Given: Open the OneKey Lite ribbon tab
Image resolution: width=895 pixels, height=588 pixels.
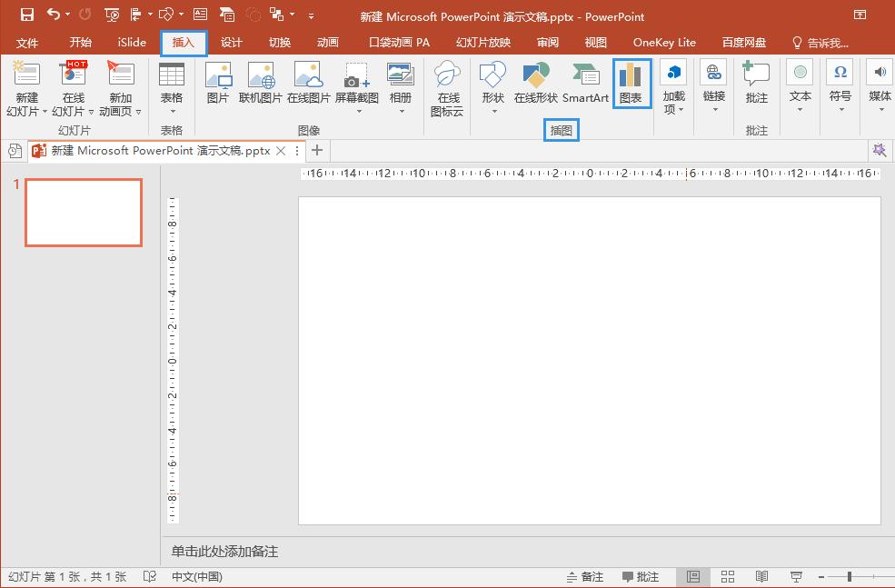Looking at the screenshot, I should point(665,42).
